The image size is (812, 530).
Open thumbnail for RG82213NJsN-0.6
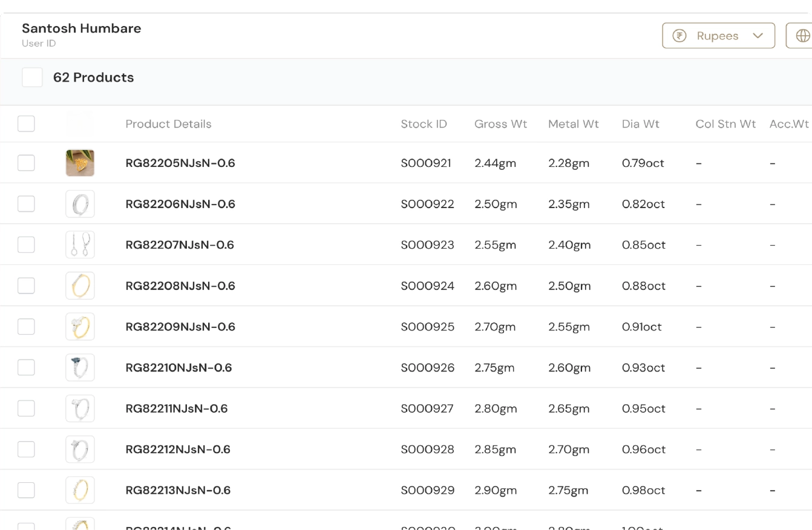tap(80, 490)
